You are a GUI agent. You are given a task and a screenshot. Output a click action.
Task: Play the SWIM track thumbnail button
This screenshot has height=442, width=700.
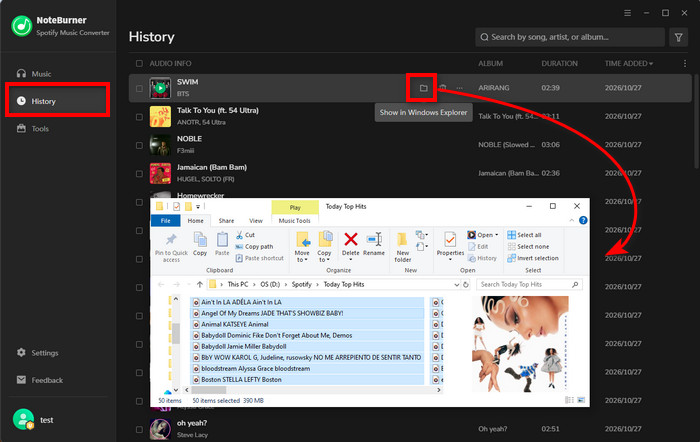[x=160, y=88]
